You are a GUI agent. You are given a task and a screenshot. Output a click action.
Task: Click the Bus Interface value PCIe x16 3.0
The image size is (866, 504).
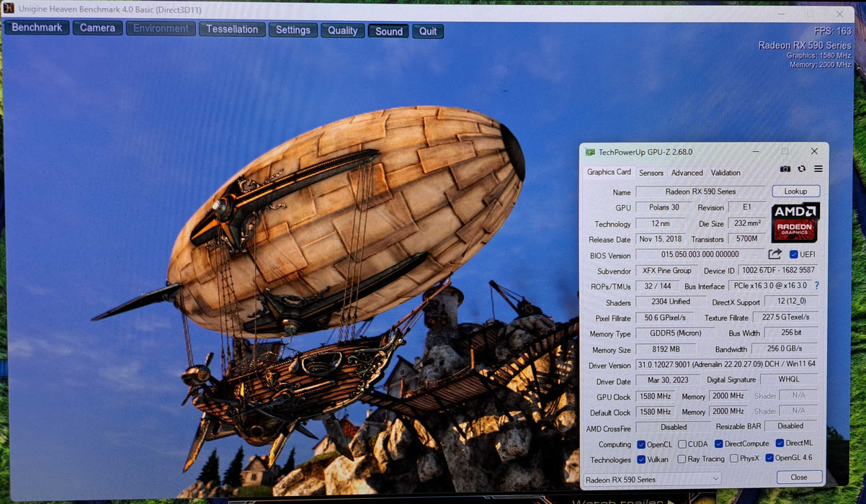pos(770,286)
